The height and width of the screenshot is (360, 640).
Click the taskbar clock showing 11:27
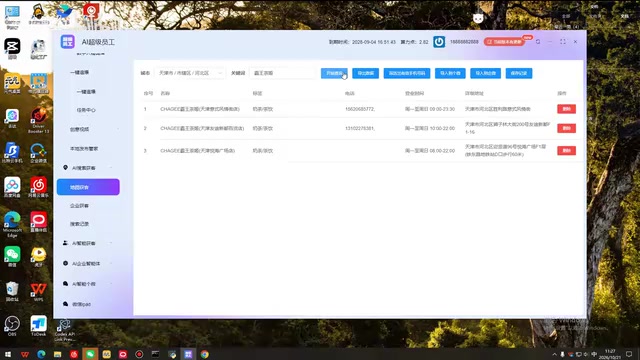tap(610, 354)
